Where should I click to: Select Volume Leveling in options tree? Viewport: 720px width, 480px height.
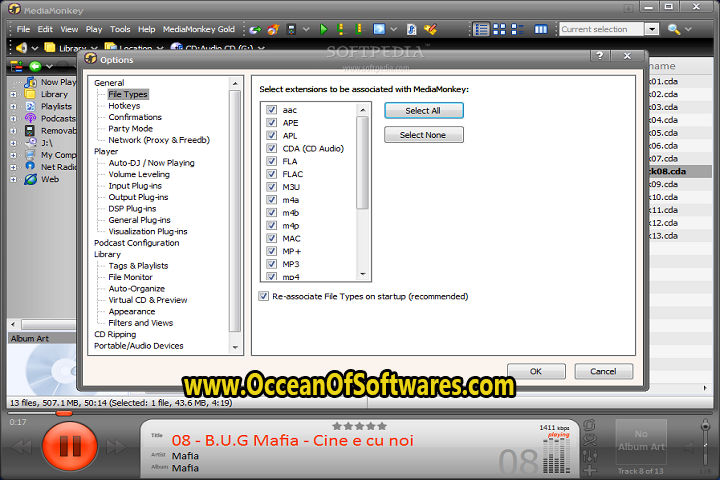139,175
